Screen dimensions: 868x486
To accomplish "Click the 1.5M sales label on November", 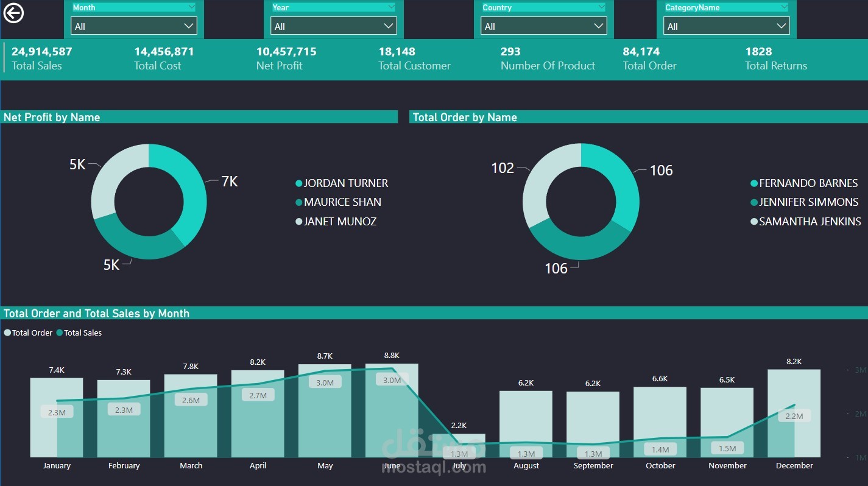I will 727,448.
